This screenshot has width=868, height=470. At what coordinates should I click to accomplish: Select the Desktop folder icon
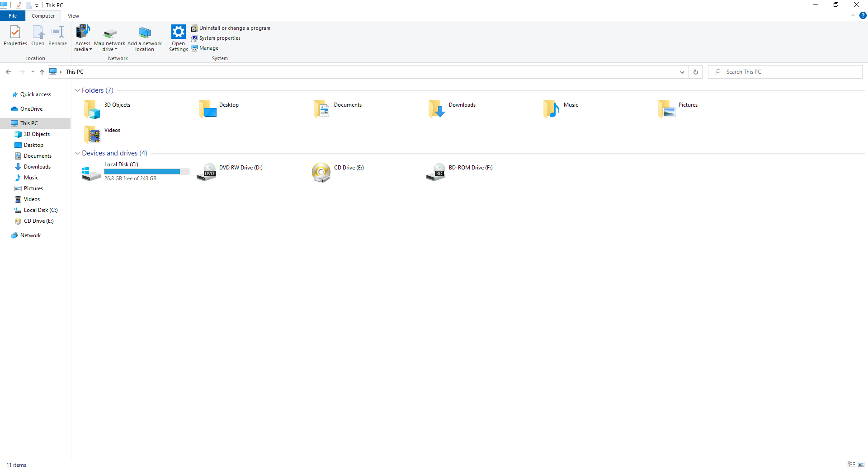click(x=207, y=109)
